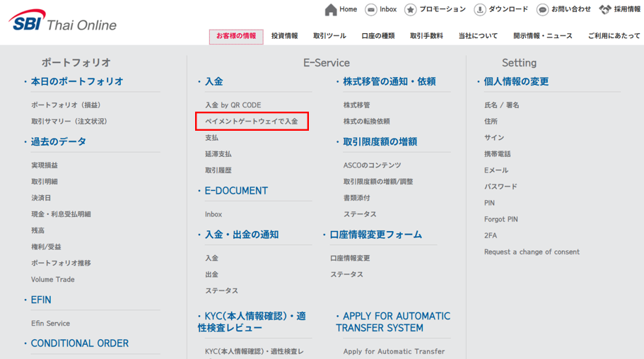Open the 取引ツール menu
Image resolution: width=644 pixels, height=359 pixels.
click(330, 36)
